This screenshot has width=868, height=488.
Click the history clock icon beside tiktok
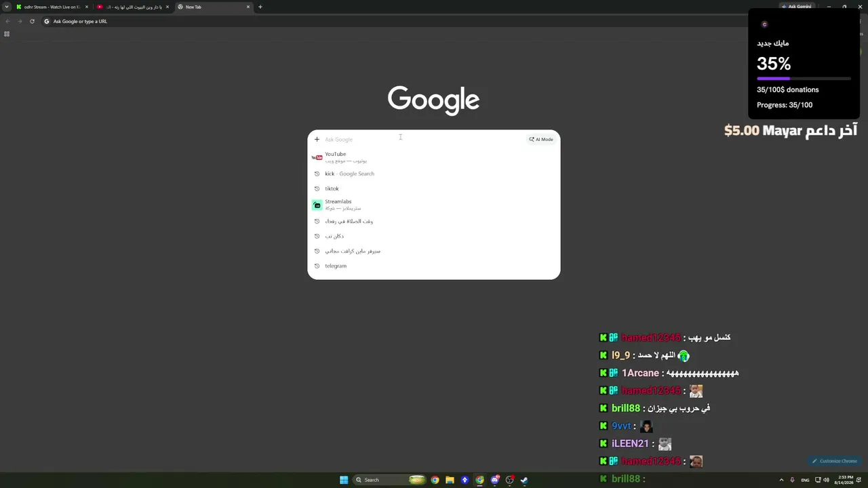pos(317,188)
